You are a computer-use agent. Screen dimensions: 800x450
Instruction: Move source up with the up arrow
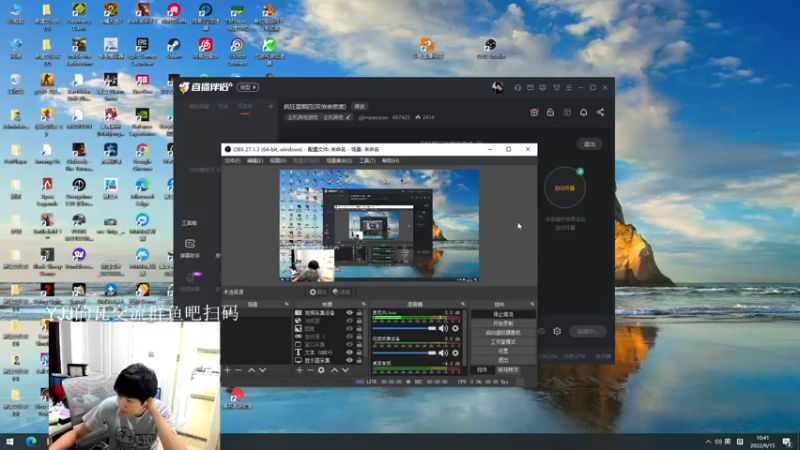334,370
